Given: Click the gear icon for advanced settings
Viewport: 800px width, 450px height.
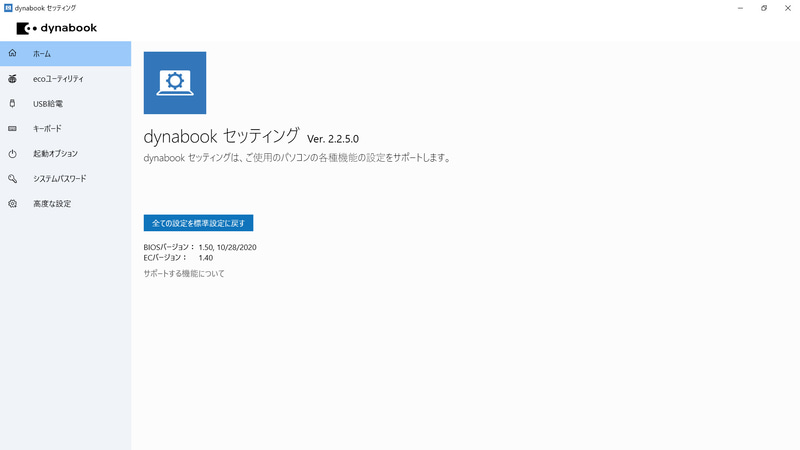Looking at the screenshot, I should (12, 204).
